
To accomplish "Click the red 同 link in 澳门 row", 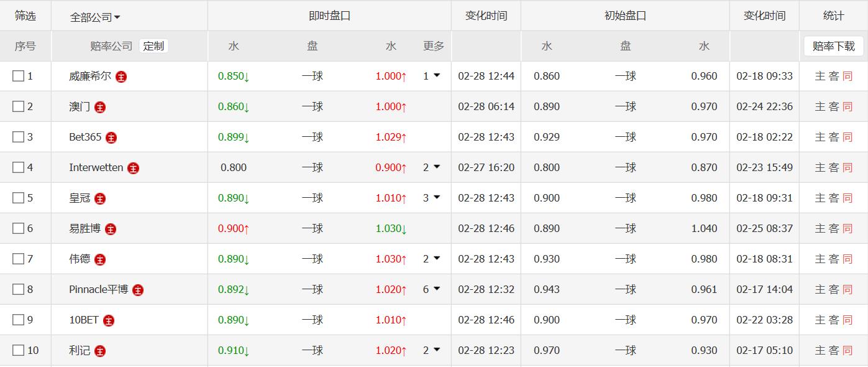I will pos(847,106).
